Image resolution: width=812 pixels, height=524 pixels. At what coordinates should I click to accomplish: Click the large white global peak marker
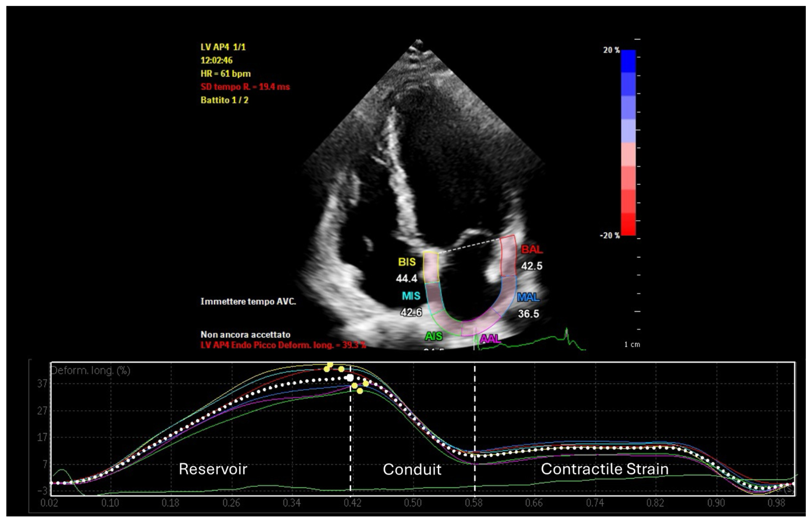(350, 378)
